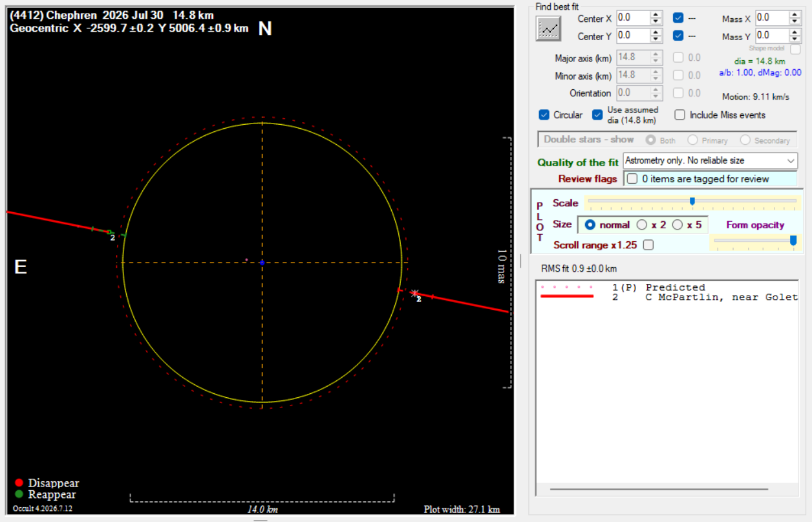
Task: Click the 'Plot width: 27.1 km' text
Action: point(462,509)
